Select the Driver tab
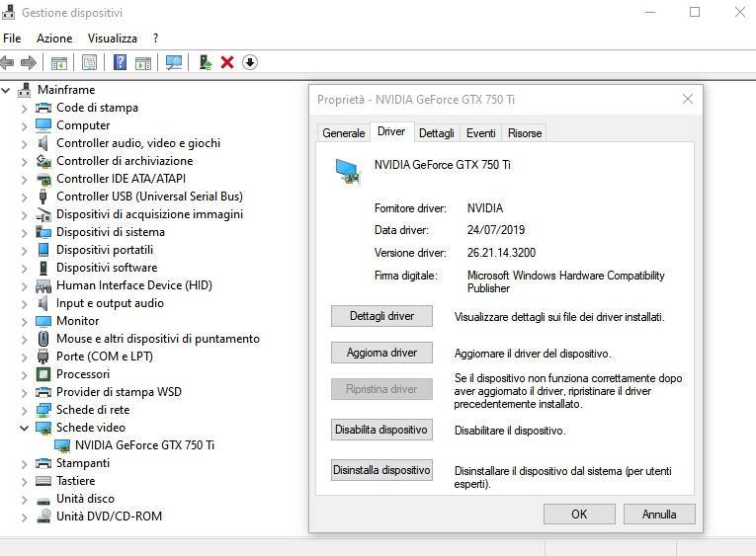 tap(391, 131)
